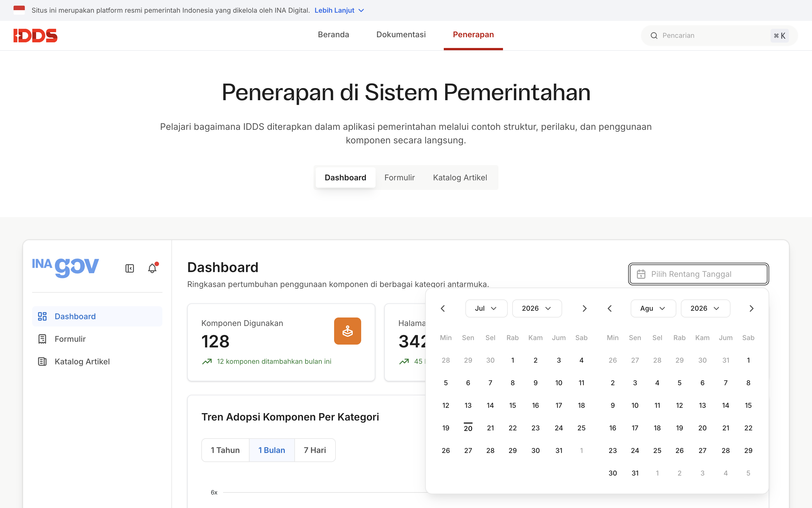
Task: Select August 31 in the calendar
Action: [635, 473]
